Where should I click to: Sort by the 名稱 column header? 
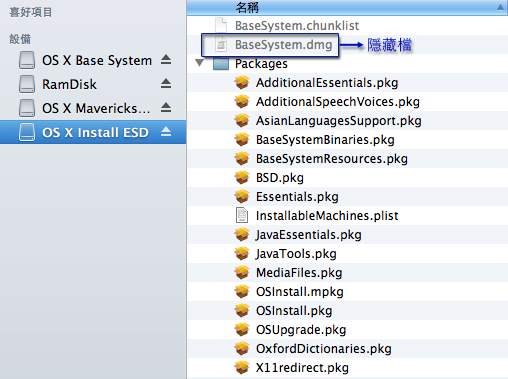[347, 7]
